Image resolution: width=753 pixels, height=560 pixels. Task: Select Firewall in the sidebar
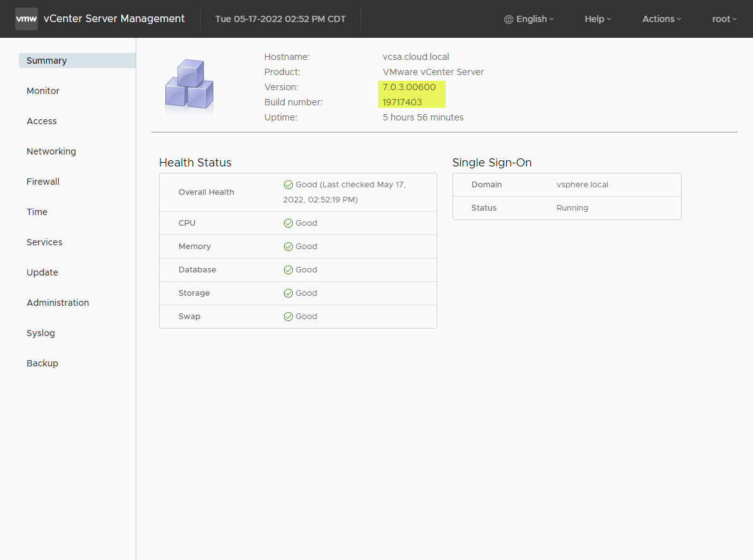(x=43, y=182)
